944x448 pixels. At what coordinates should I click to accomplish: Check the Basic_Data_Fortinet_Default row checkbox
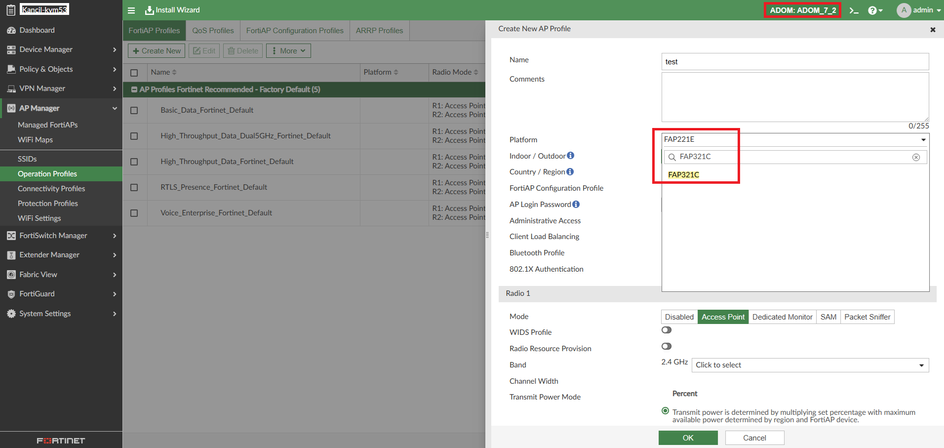coord(135,110)
